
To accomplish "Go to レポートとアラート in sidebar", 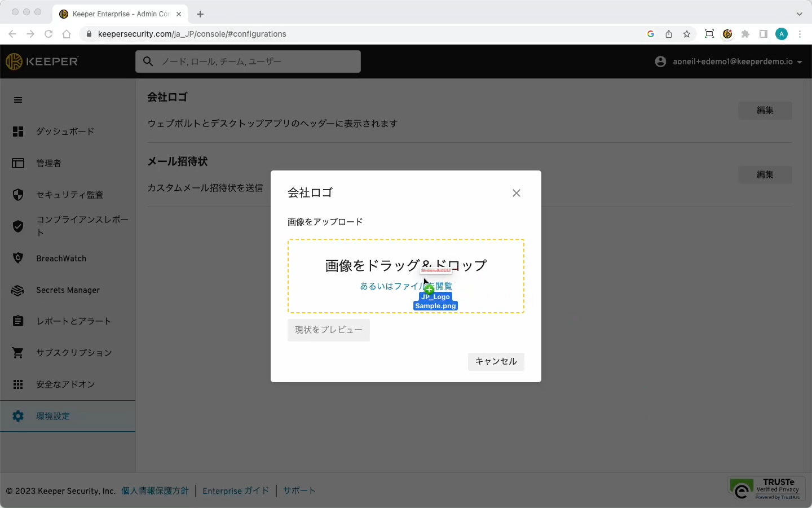I will tap(73, 321).
